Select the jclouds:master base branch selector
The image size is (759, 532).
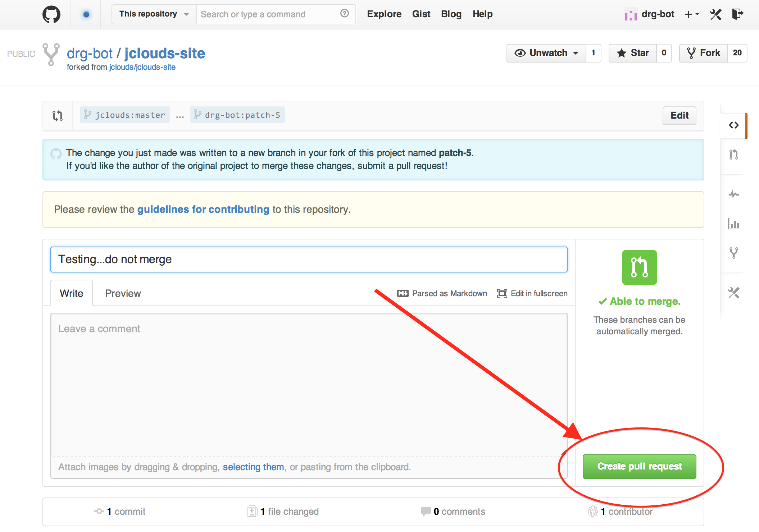point(125,115)
